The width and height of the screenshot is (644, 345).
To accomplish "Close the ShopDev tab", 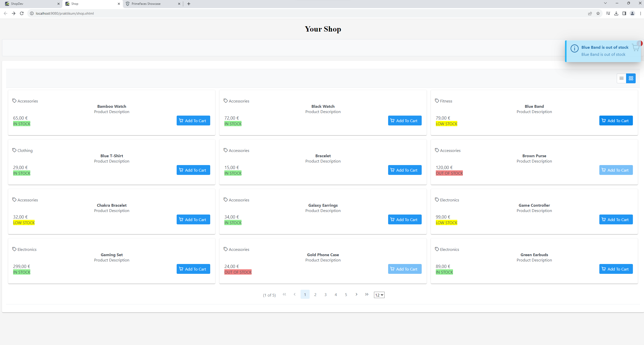I will 58,4.
